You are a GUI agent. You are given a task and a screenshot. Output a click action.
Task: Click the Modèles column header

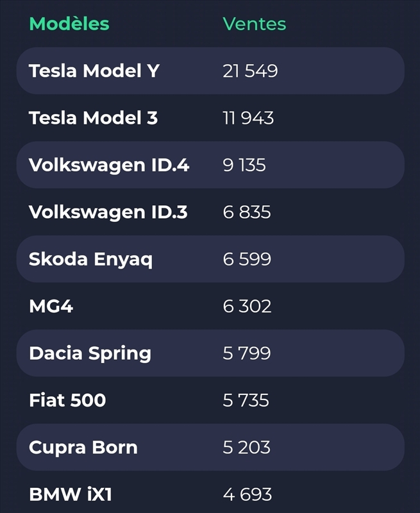coord(69,24)
